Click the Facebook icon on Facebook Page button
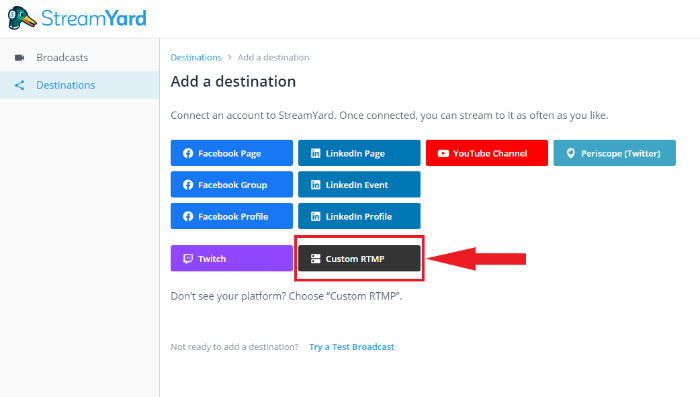 (188, 153)
